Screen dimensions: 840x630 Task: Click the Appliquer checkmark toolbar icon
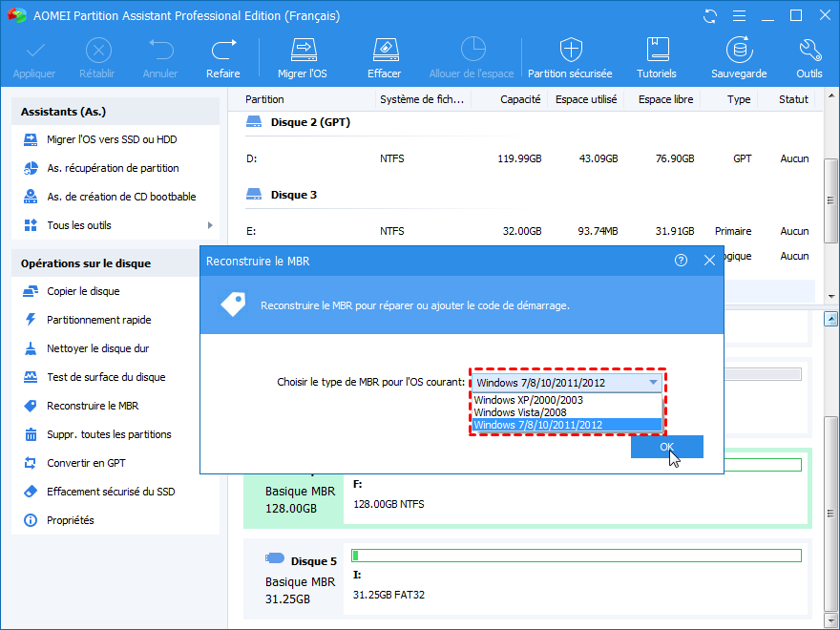[34, 52]
